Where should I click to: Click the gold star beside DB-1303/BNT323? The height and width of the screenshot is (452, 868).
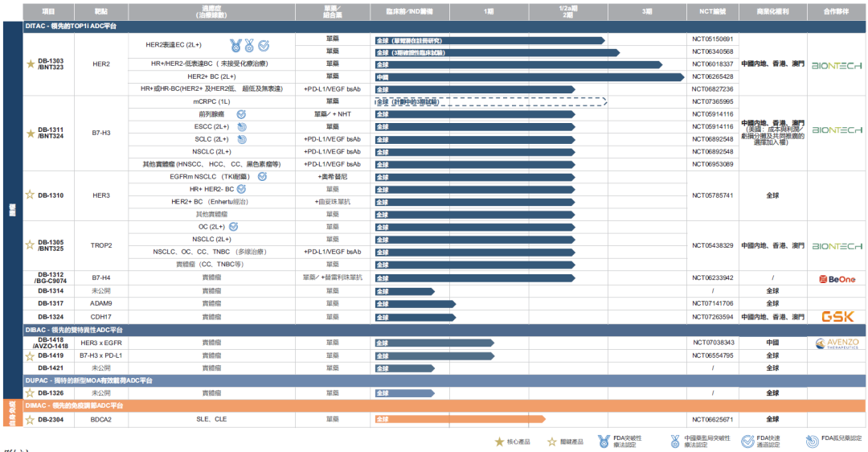31,64
